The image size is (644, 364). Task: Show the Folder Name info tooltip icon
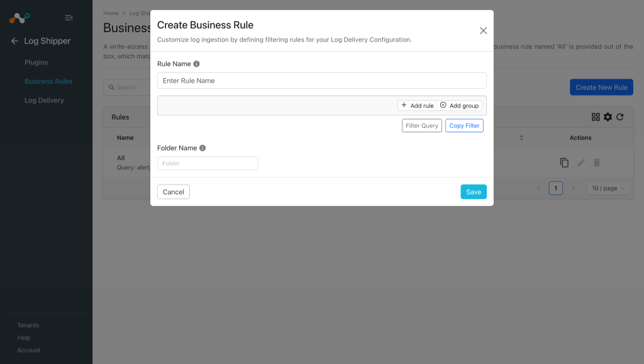click(203, 148)
